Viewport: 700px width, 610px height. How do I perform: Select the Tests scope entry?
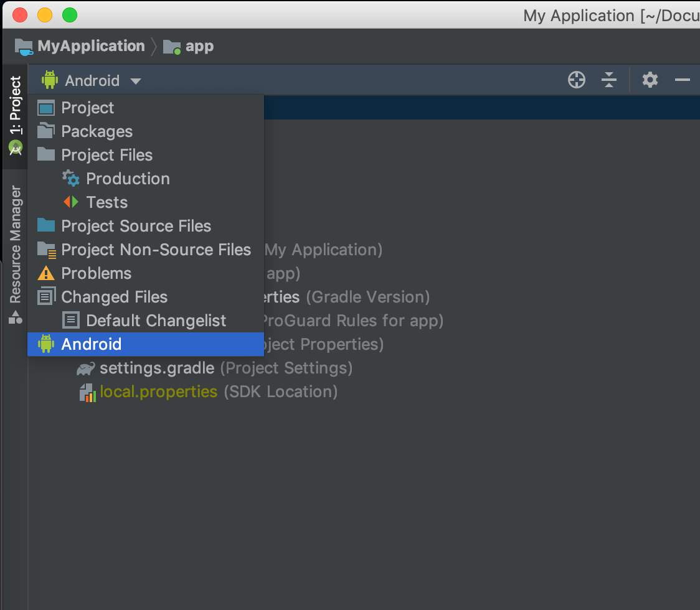106,202
